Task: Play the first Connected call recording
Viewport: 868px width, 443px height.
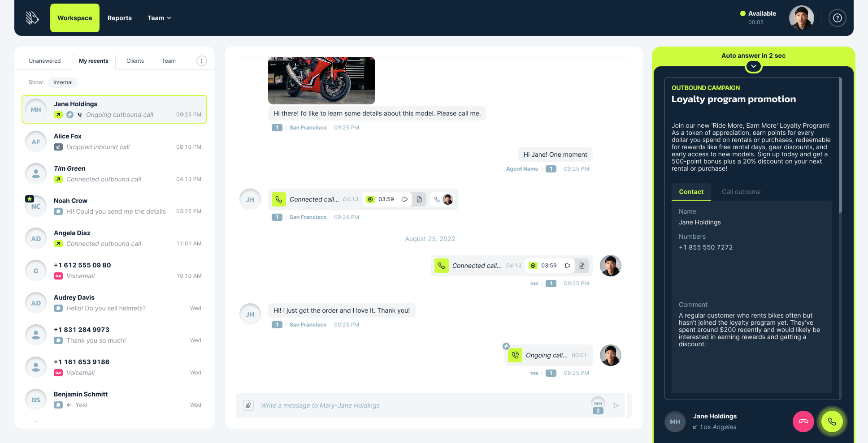Action: [x=405, y=199]
